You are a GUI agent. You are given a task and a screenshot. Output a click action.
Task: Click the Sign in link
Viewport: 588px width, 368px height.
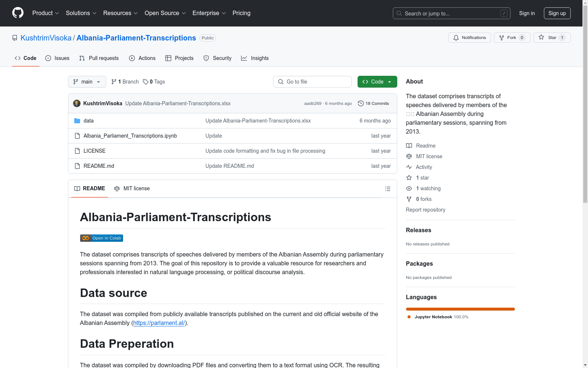[x=527, y=13]
